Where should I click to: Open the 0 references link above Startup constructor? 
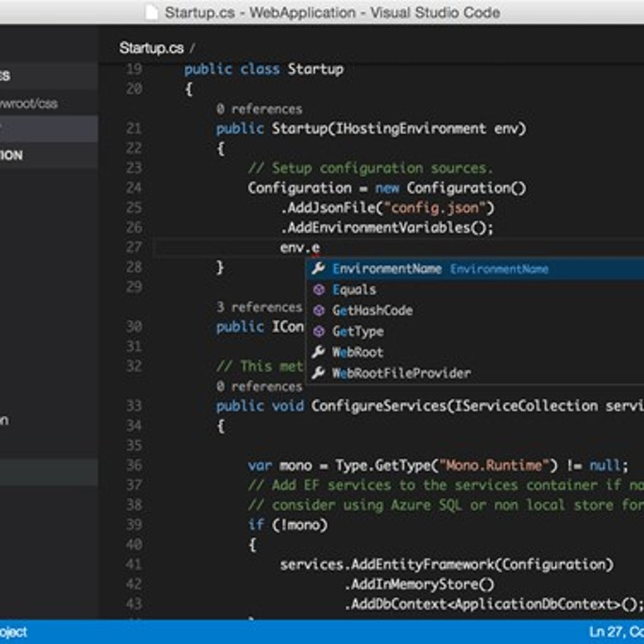pos(259,109)
